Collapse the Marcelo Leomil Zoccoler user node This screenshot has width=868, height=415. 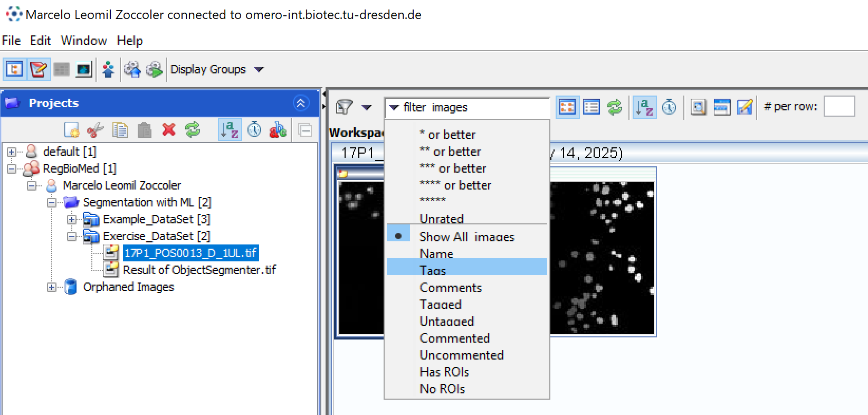32,186
